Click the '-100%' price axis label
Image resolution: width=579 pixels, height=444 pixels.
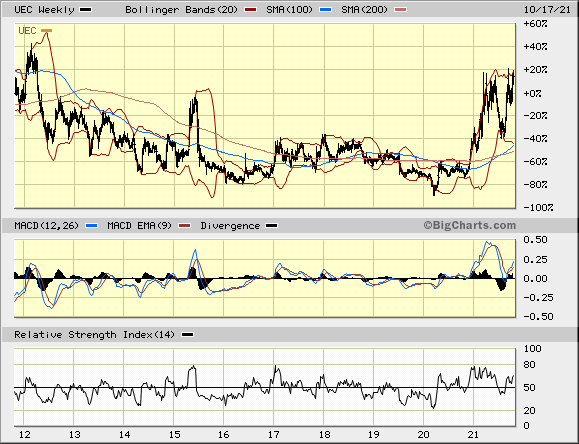point(538,208)
